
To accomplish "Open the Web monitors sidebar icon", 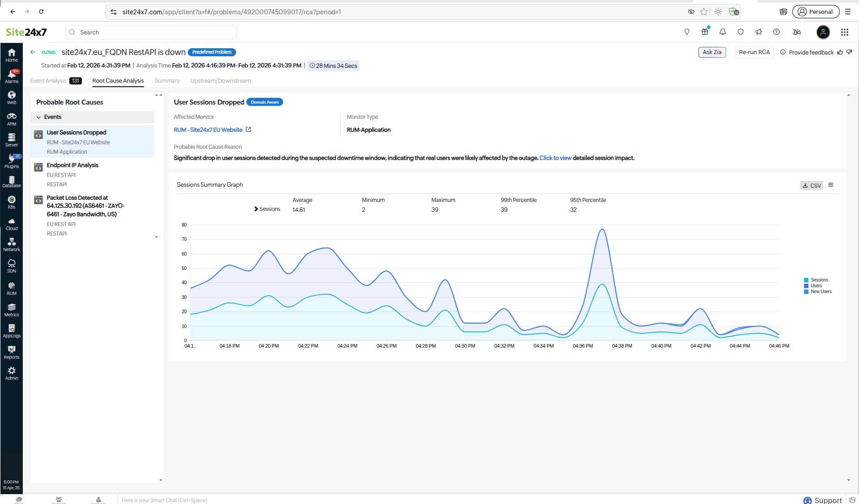I will point(12,97).
